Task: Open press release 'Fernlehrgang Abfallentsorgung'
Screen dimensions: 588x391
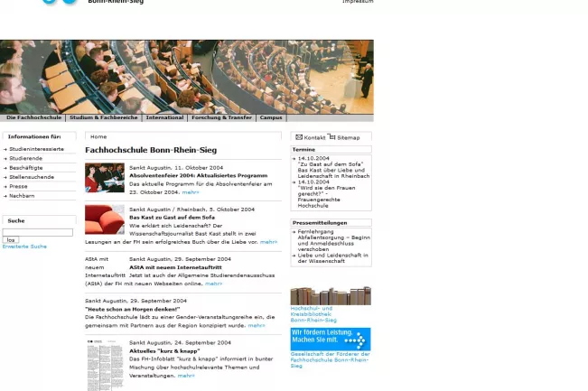Action: tap(334, 240)
